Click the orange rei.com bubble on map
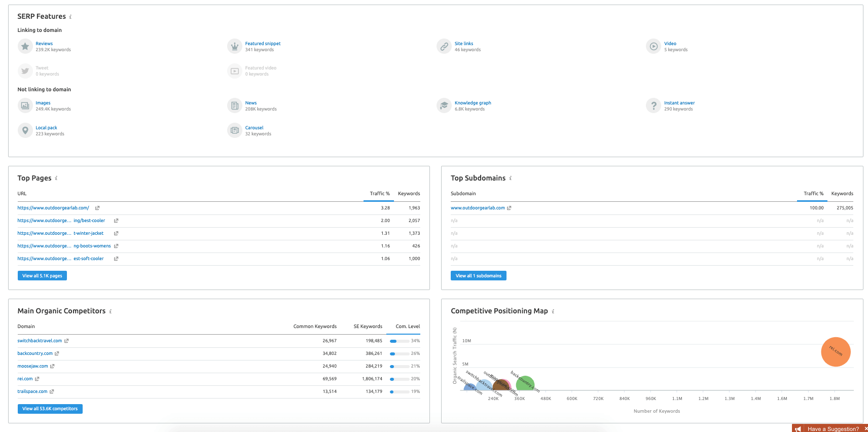This screenshot has height=432, width=868. (836, 352)
